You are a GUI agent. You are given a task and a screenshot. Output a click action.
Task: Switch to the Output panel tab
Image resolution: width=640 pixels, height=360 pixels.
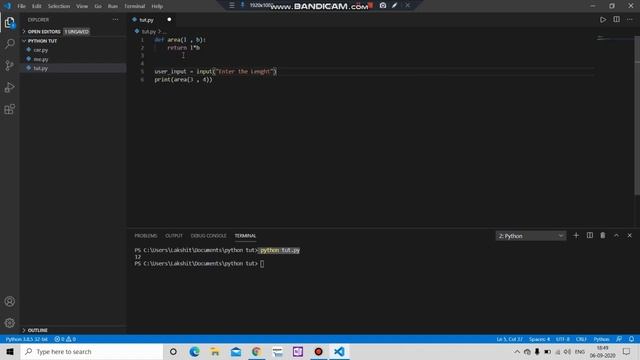click(x=174, y=236)
